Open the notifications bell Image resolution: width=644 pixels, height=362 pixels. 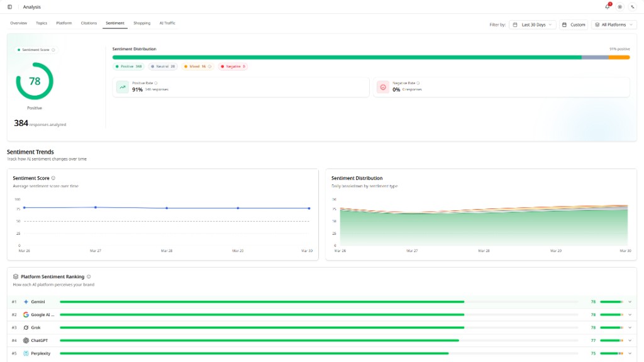point(608,6)
